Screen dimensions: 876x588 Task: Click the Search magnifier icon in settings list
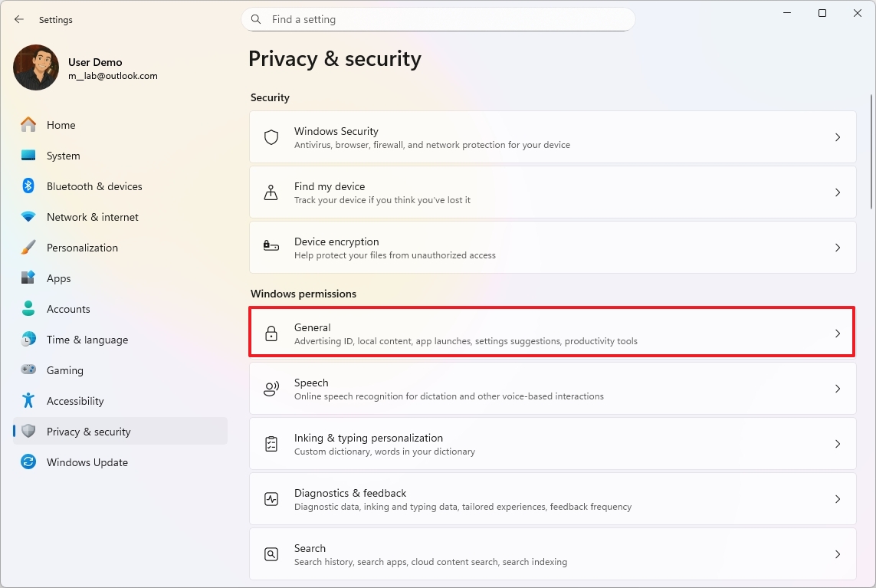271,554
